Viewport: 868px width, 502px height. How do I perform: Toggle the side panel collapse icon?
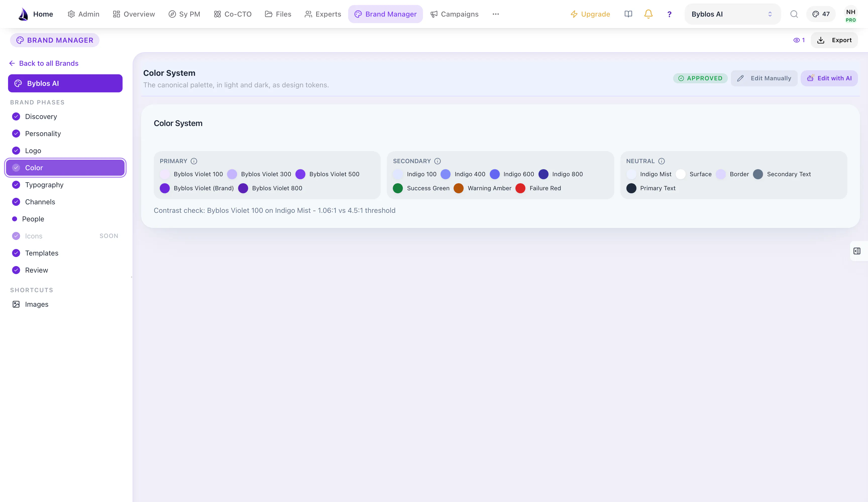point(857,251)
